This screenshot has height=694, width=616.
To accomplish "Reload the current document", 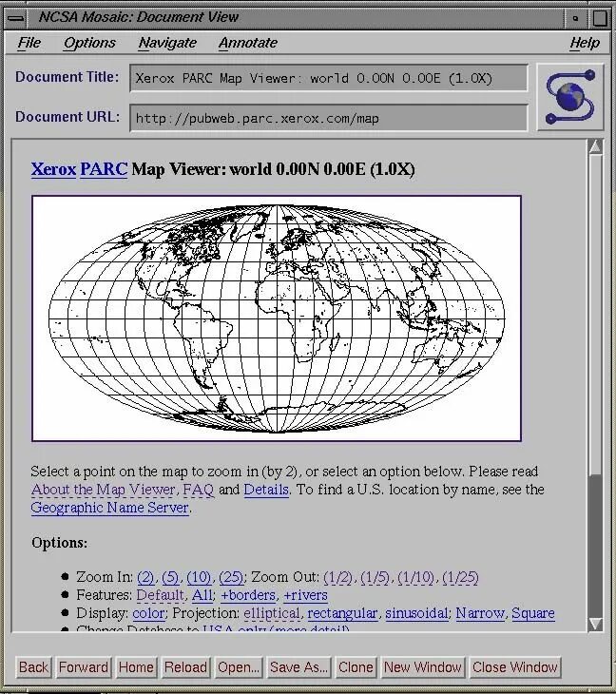I will [x=185, y=667].
